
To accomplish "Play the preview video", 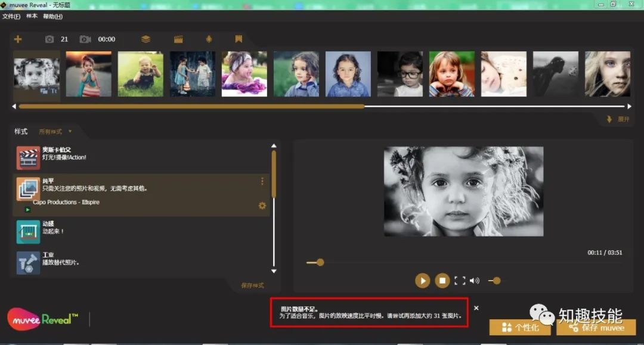I will (x=422, y=281).
